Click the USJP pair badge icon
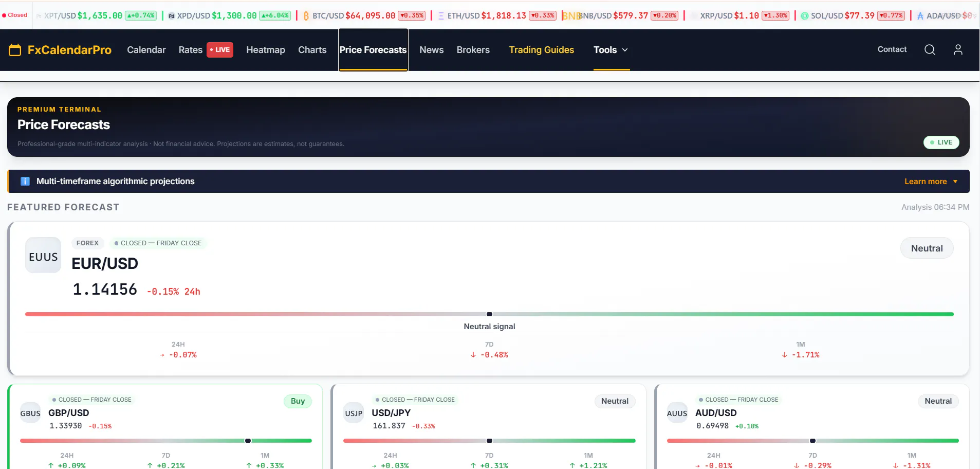The width and height of the screenshot is (980, 469). coord(354,413)
